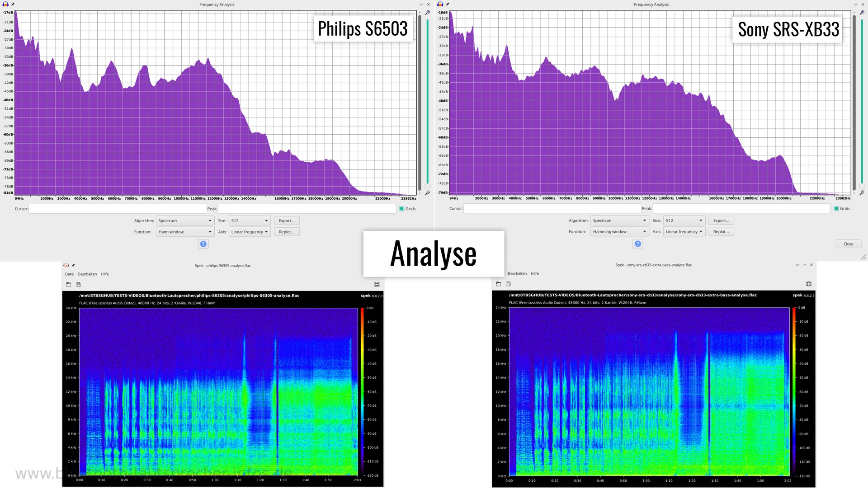
Task: Open the Datei menu in the Philips Spek window
Action: pos(70,274)
